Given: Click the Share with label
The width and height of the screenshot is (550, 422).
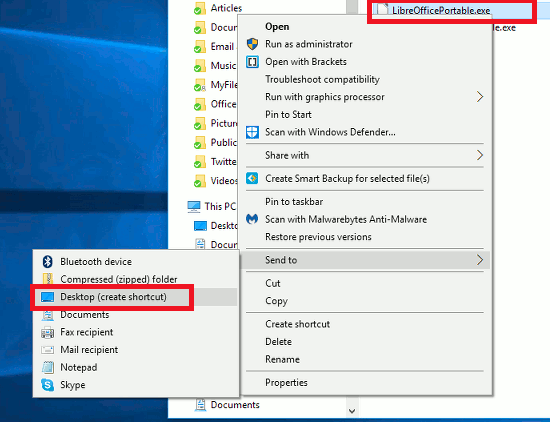Looking at the screenshot, I should coord(287,155).
